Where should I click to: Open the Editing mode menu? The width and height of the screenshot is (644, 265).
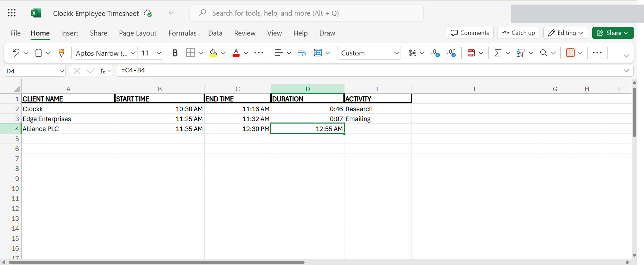(566, 33)
